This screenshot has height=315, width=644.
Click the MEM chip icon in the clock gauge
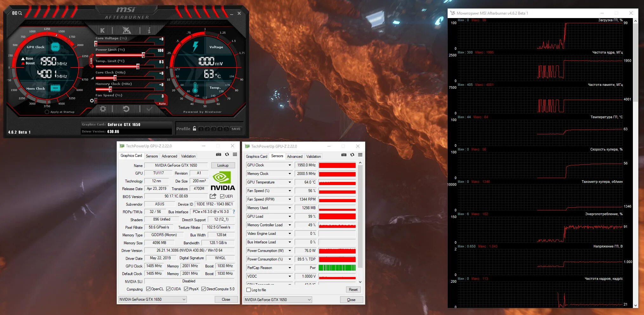coord(55,88)
